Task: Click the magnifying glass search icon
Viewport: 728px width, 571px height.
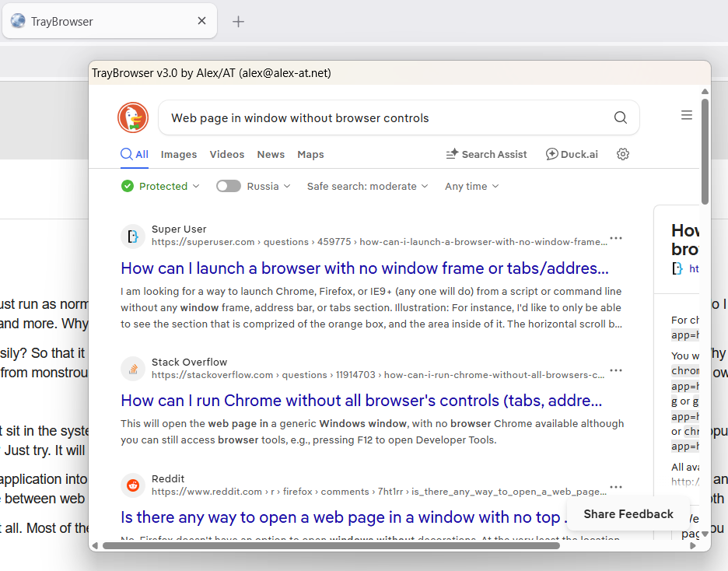Action: 620,117
